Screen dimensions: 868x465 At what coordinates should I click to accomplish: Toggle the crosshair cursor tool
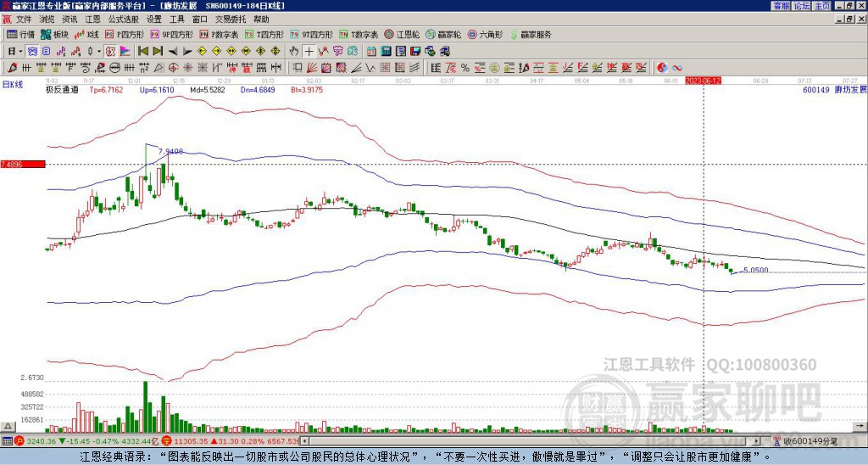[309, 52]
